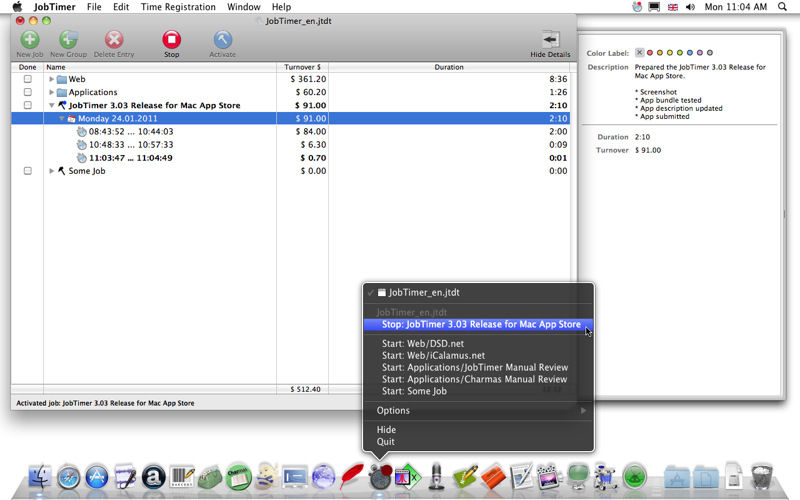The width and height of the screenshot is (800, 500).
Task: Choose Start: Some Job in Dock menu
Action: pyautogui.click(x=479, y=391)
